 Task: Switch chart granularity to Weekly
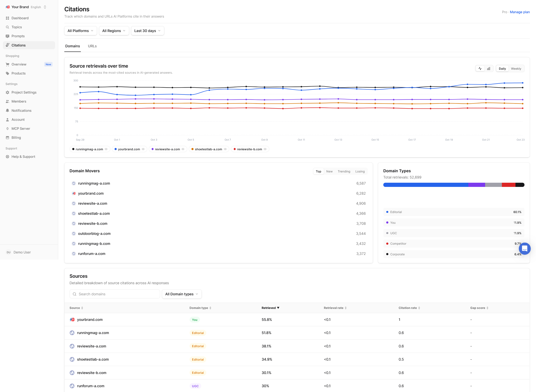[516, 69]
